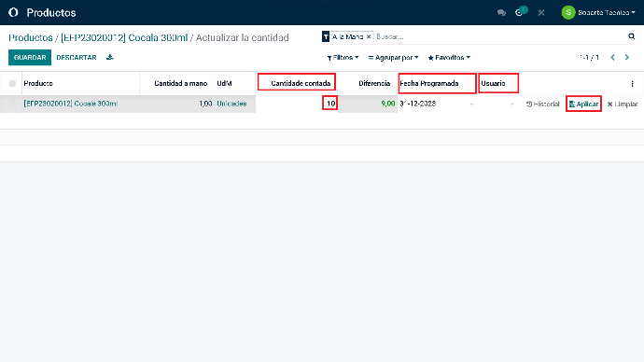This screenshot has width=644, height=362.
Task: Remove the 'A la Mano' filter facet
Action: point(369,37)
